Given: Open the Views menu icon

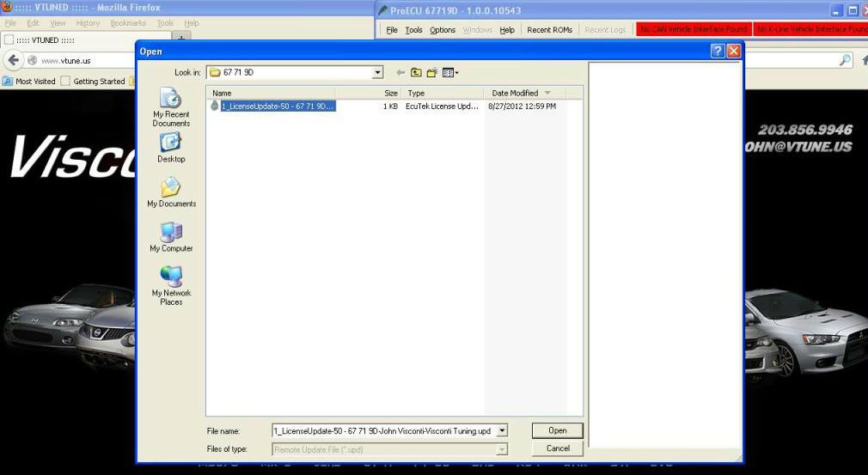Looking at the screenshot, I should [449, 73].
